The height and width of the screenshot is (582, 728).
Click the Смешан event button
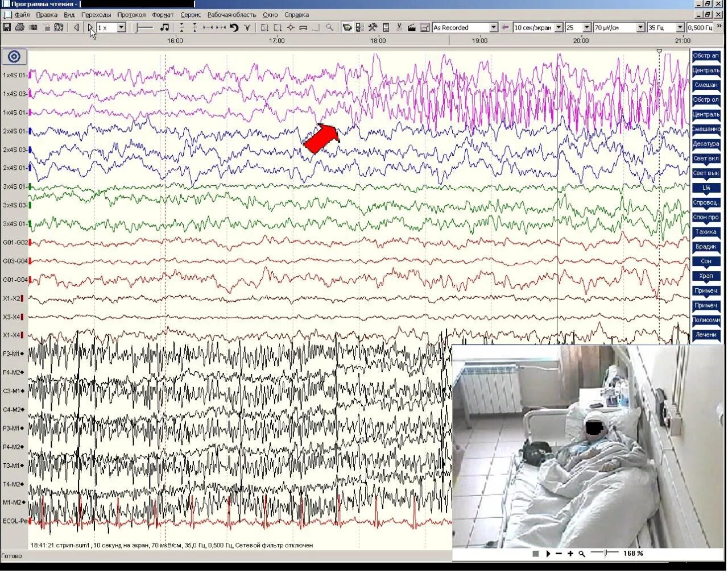coord(706,85)
